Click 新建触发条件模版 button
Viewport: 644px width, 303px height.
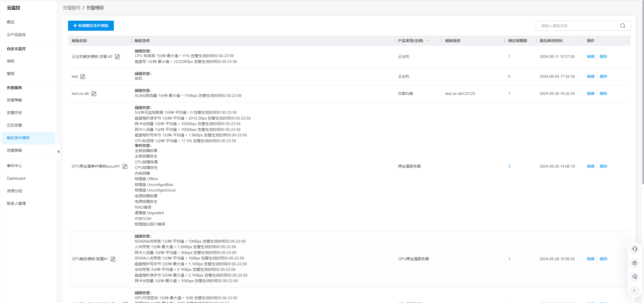(x=91, y=26)
